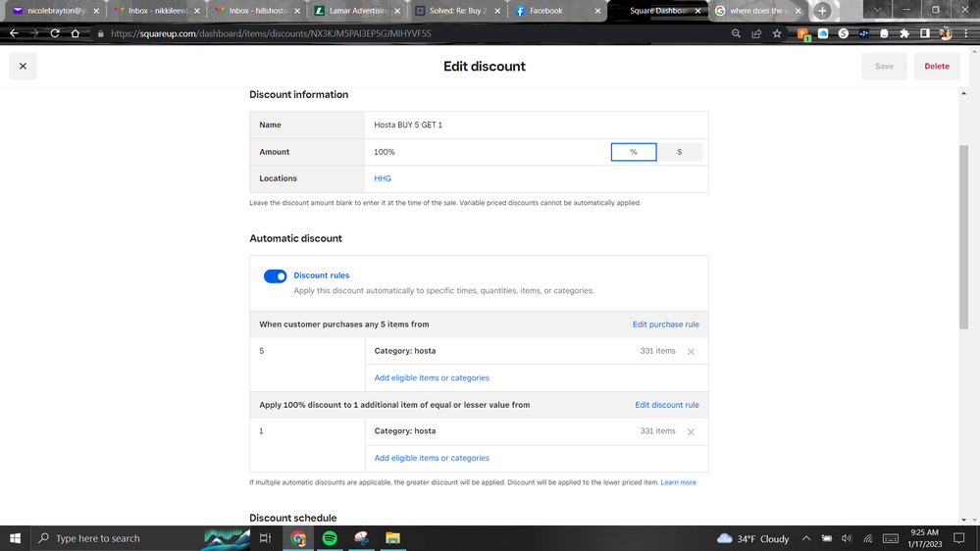The image size is (980, 551).
Task: Click browser zoom magnifier icon
Action: point(736,33)
